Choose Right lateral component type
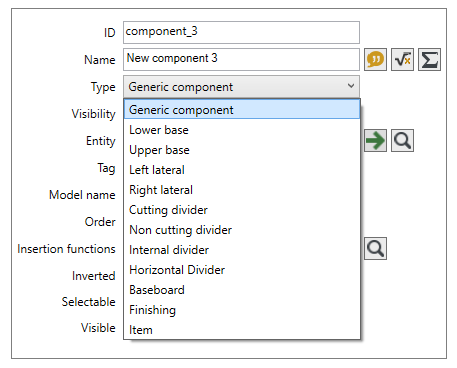The height and width of the screenshot is (368, 457). [242, 190]
